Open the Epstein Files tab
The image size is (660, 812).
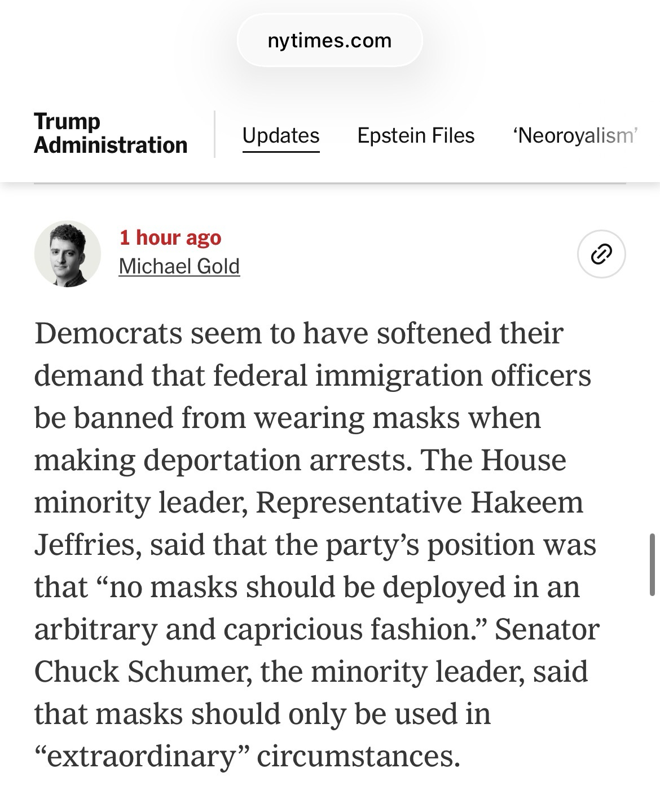tap(416, 136)
